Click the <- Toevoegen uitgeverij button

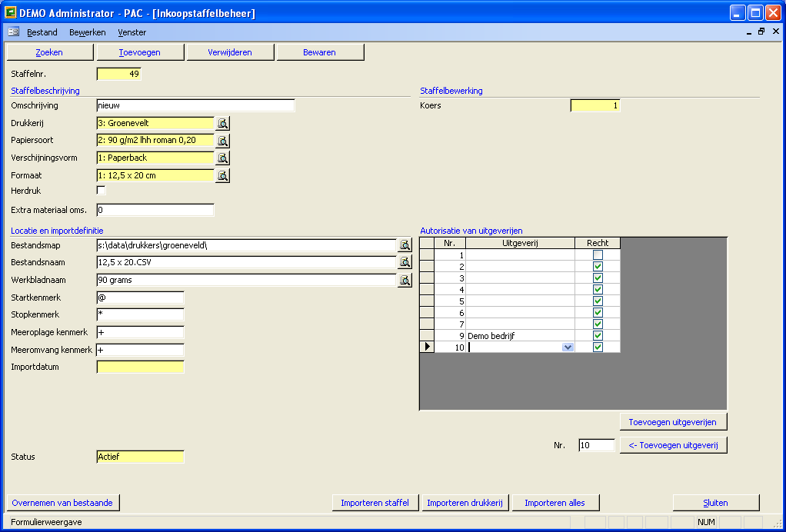(673, 445)
